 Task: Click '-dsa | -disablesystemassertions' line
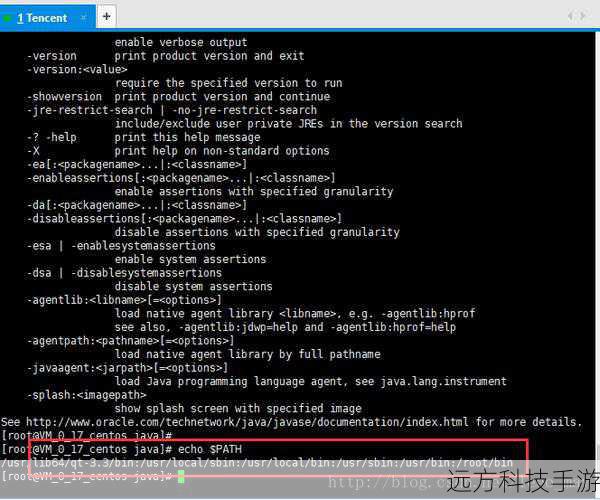pos(124,273)
